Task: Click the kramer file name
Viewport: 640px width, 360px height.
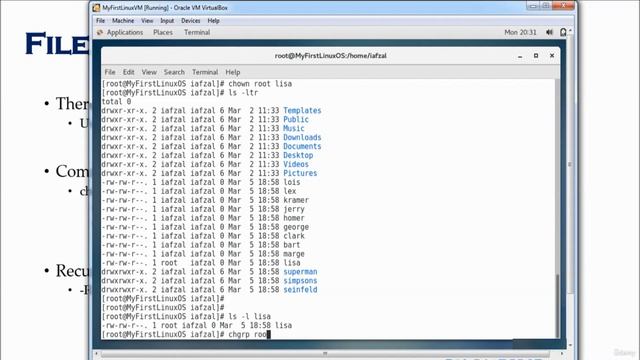Action: [x=296, y=200]
